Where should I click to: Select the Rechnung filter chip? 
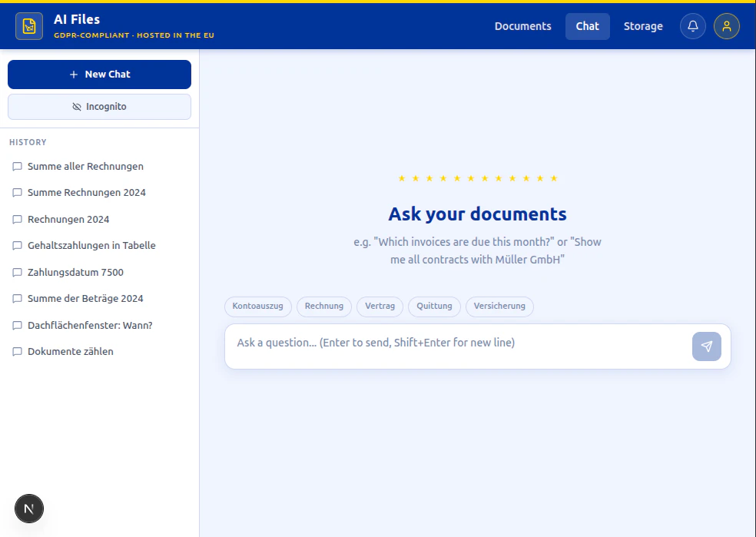pos(324,306)
